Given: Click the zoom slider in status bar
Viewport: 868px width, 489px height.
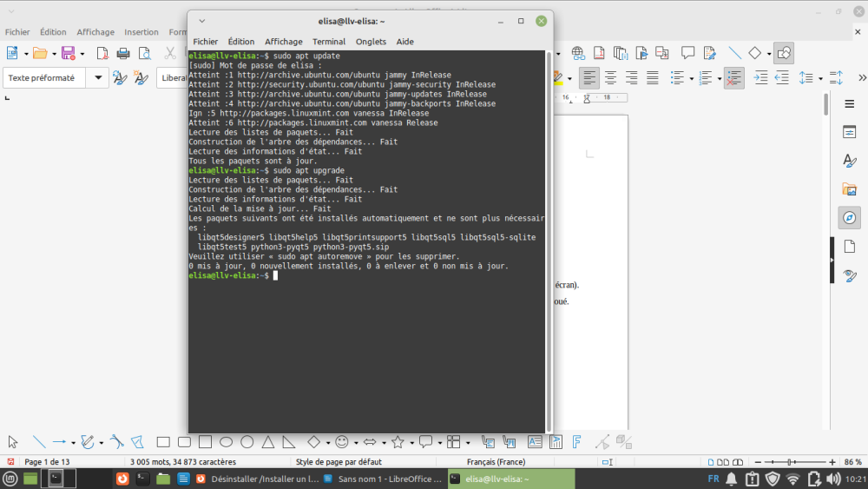Looking at the screenshot, I should (790, 461).
